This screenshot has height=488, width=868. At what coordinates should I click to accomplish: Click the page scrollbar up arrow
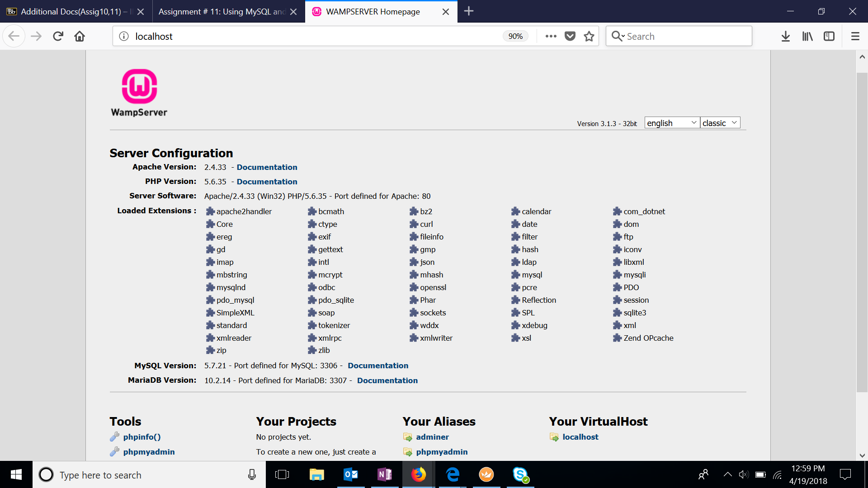point(862,56)
